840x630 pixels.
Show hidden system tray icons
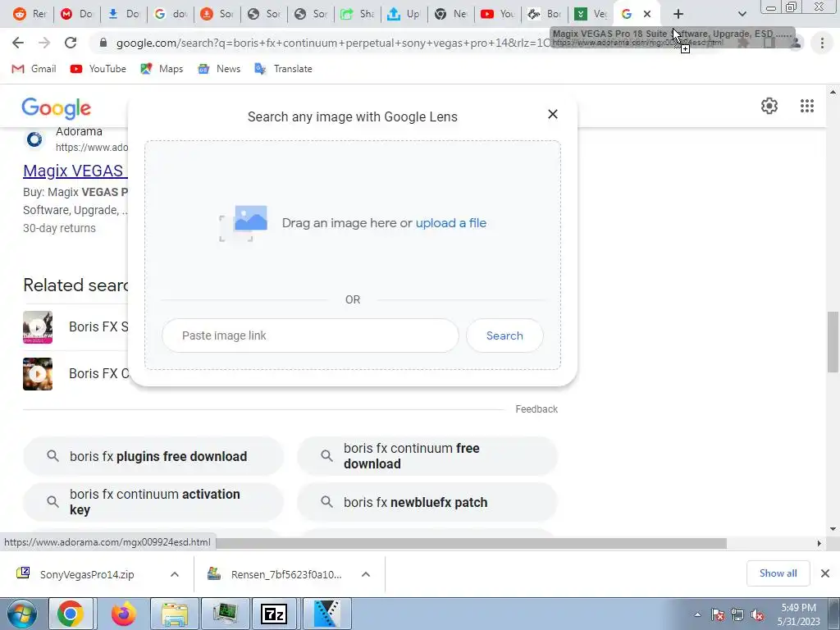pyautogui.click(x=697, y=615)
